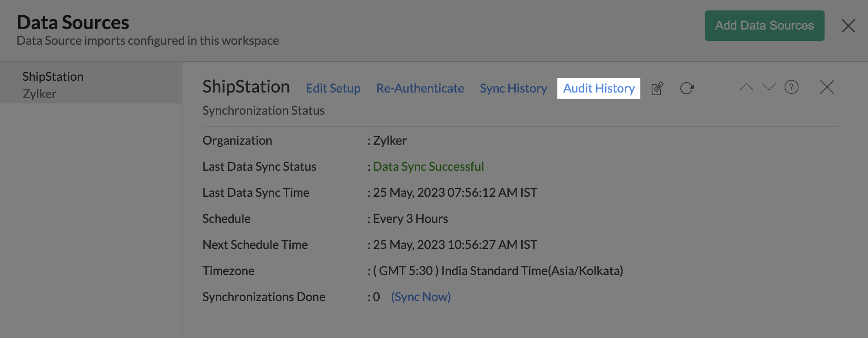Click the Data Sources dialog title
The image size is (868, 338).
(x=73, y=23)
